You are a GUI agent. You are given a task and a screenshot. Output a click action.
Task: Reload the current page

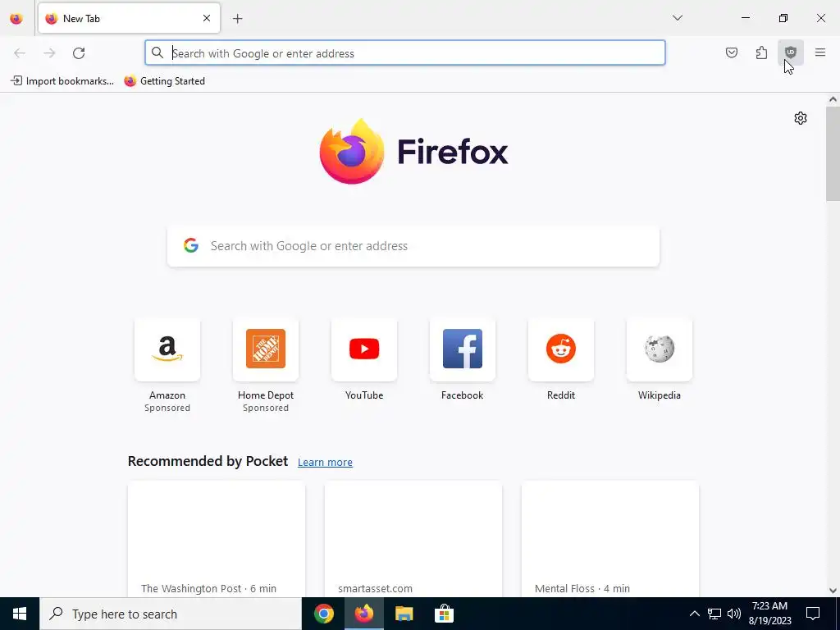tap(79, 53)
